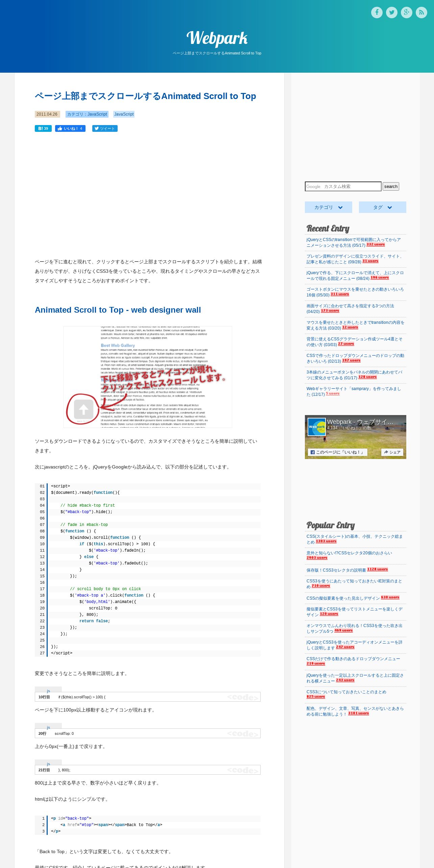Open recent entry jQueryとCSSのtransition article
Screen dimensions: 434x868
pos(354,242)
